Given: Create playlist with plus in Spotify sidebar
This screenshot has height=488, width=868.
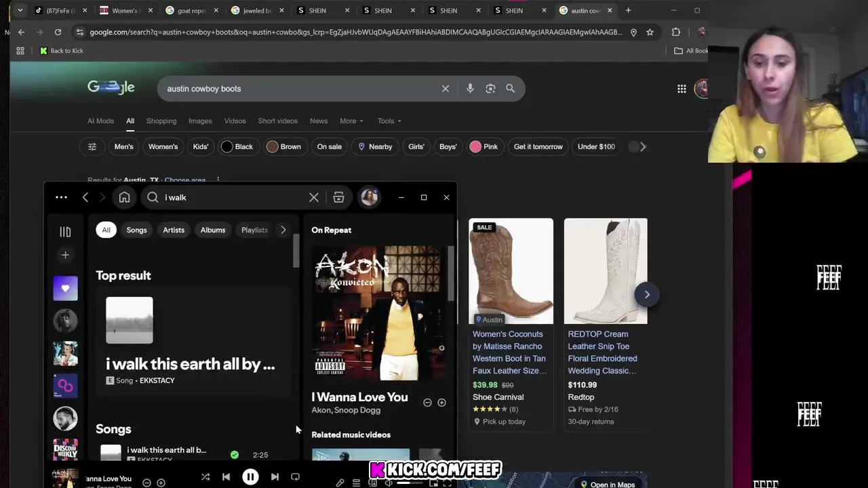Looking at the screenshot, I should 65,255.
